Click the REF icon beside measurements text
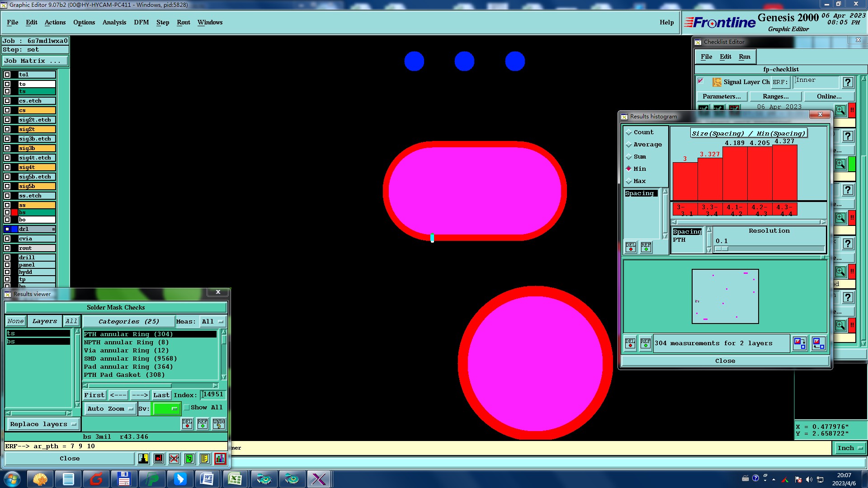This screenshot has width=868, height=488. click(x=646, y=343)
